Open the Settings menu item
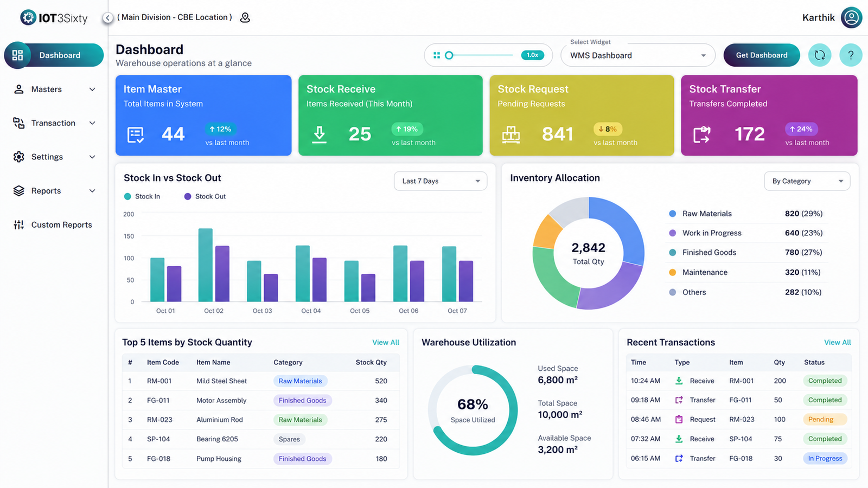 [54, 157]
